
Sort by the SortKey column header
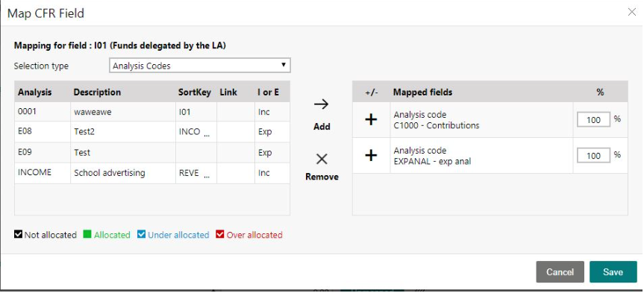pos(194,92)
